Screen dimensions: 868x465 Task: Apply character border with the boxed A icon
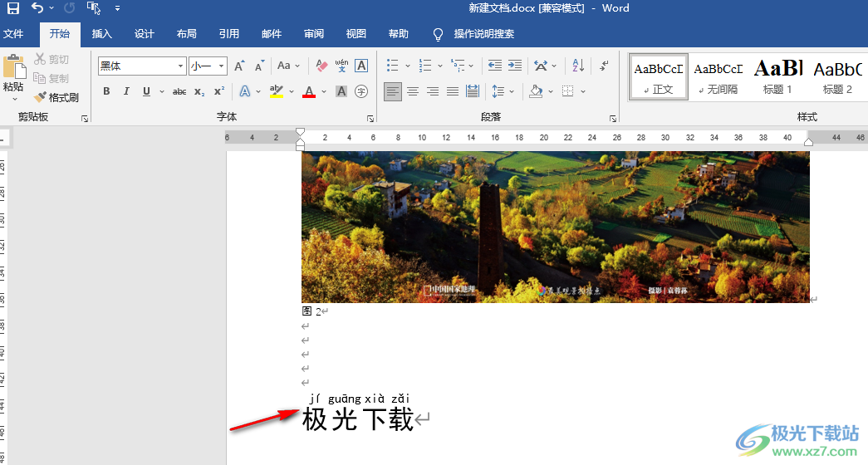pos(361,66)
